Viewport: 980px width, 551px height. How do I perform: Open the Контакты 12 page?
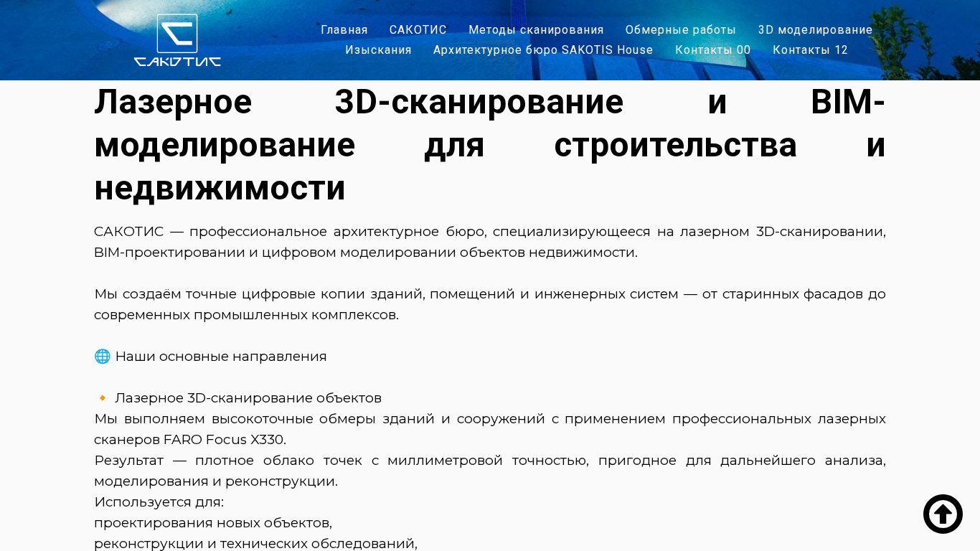pos(810,50)
